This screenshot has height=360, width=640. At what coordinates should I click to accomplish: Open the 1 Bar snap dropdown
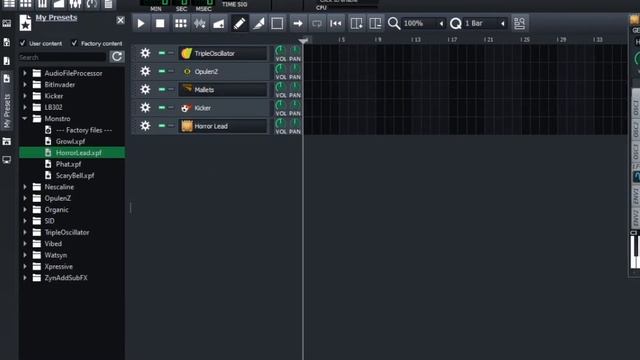coord(485,23)
